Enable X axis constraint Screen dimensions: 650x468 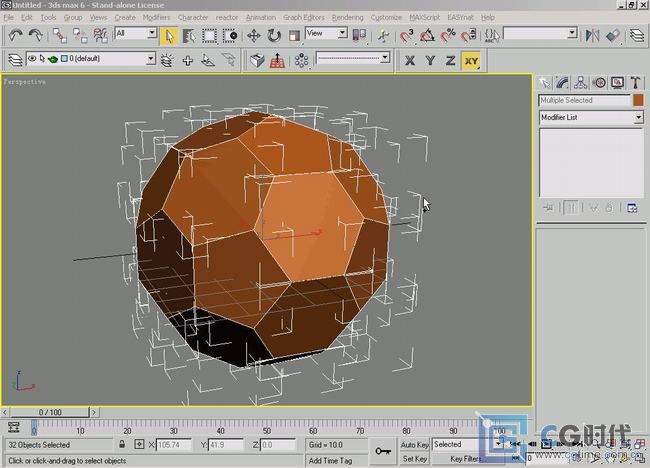[410, 61]
